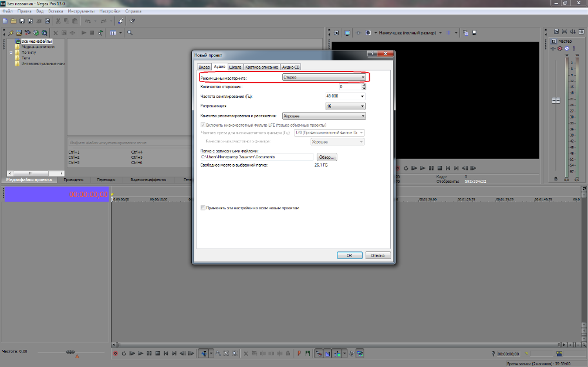Click the What's This help icon
The image size is (588, 367).
132,21
